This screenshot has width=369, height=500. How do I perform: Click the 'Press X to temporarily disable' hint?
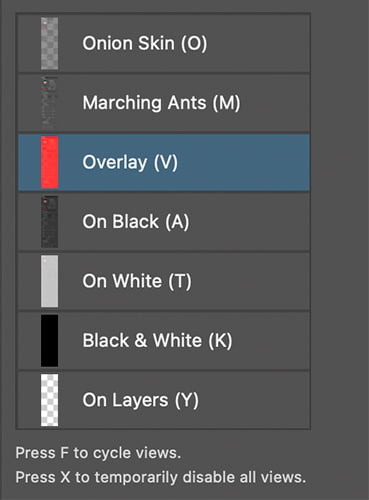(x=160, y=477)
